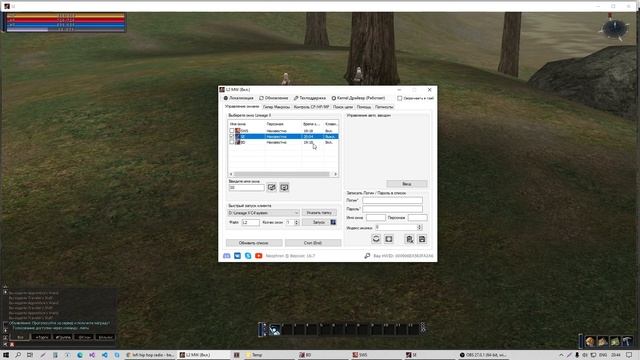Show hidden icons chevron in system tray
This screenshot has height=360, width=640.
click(x=561, y=355)
